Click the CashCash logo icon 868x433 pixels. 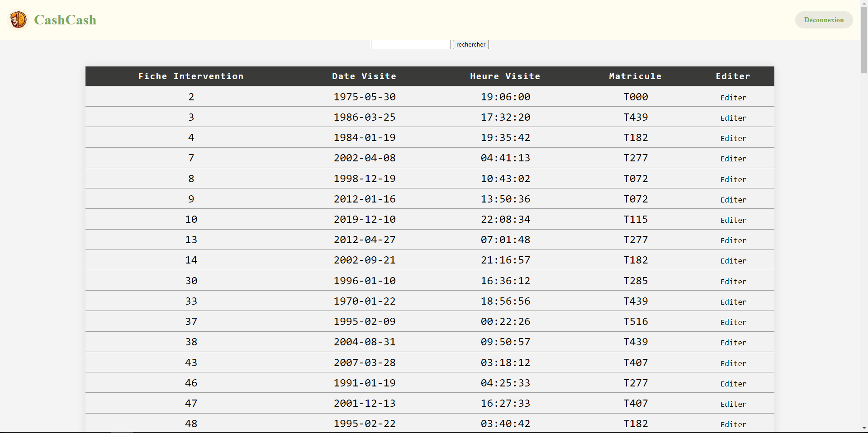tap(19, 20)
